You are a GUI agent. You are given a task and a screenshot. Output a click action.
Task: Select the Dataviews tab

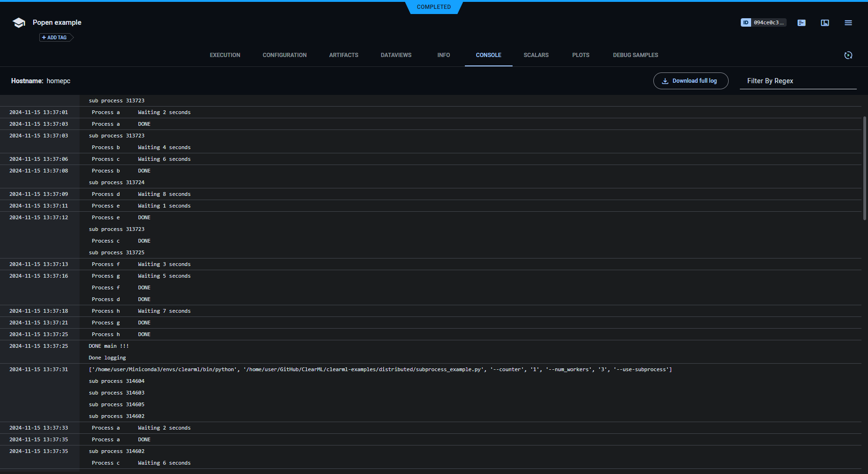click(x=396, y=55)
